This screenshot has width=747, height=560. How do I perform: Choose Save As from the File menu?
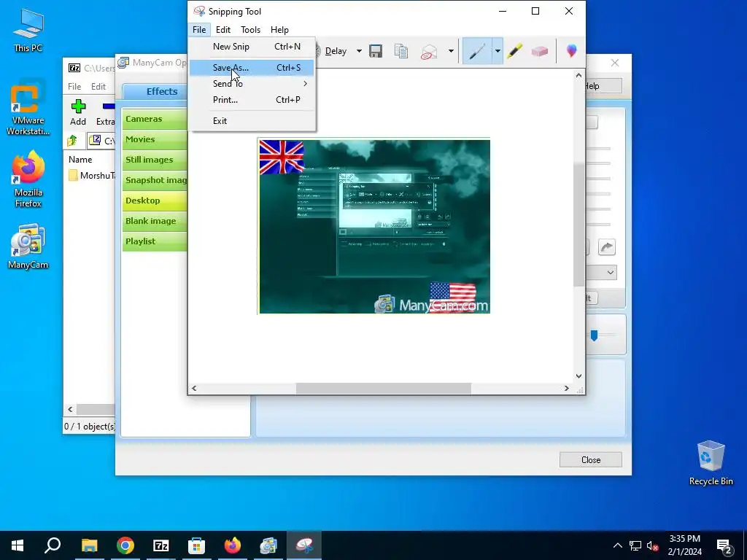point(252,68)
